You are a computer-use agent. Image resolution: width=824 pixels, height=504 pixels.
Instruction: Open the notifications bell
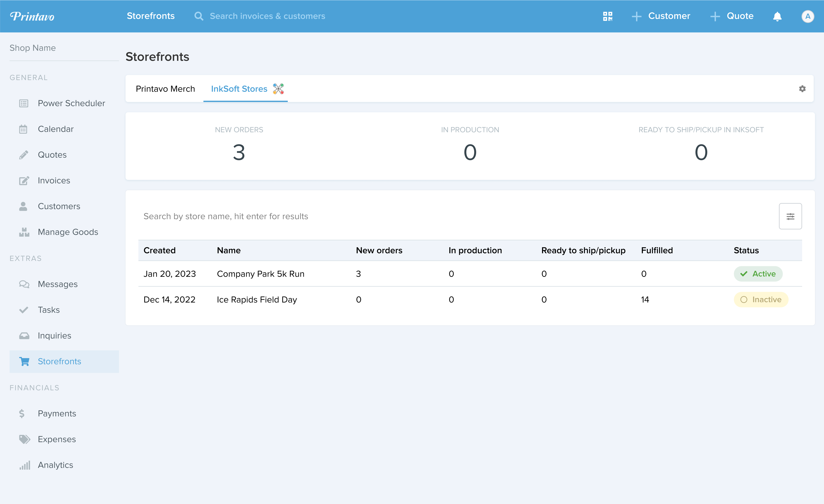tap(777, 16)
